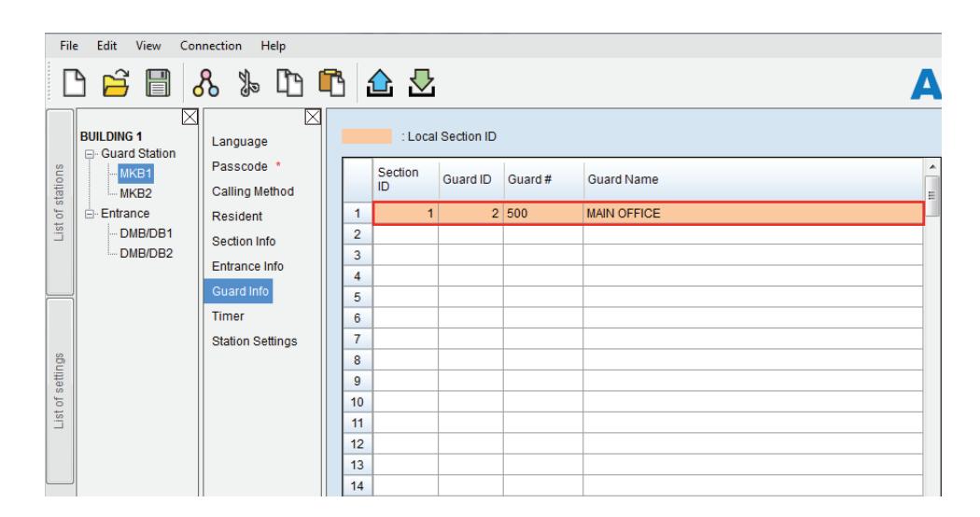Open the Entrance Info settings
This screenshot has height=517, width=980.
point(247,266)
